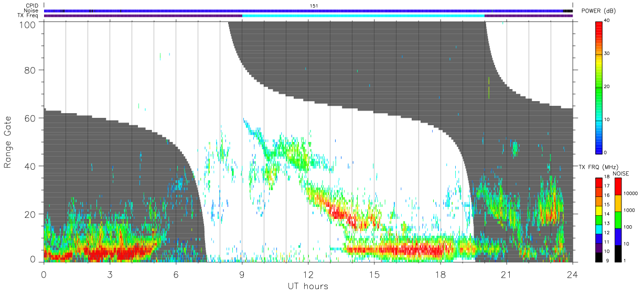Click the "9" label on UT hours axis
This screenshot has height=297, width=644.
[x=242, y=274]
